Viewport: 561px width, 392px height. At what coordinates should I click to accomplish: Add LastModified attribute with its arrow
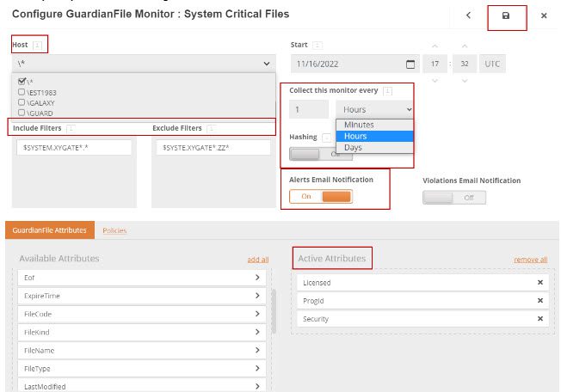257,386
